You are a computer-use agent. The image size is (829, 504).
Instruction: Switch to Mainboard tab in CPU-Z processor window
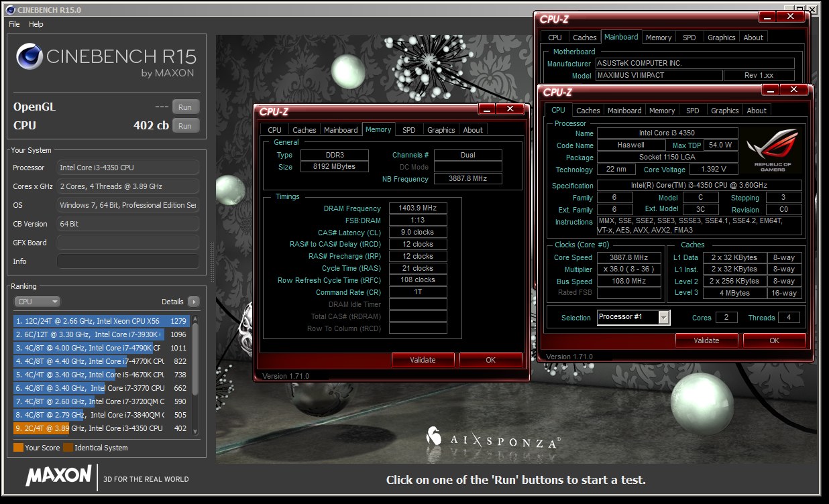click(x=624, y=111)
